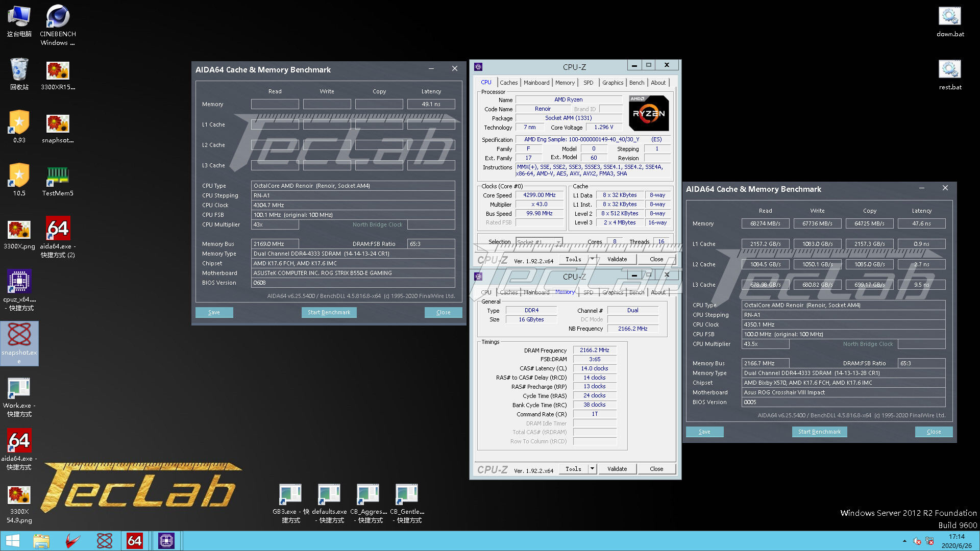This screenshot has width=980, height=551.
Task: Open GB3.exe shortcut on desktop
Action: [x=290, y=504]
